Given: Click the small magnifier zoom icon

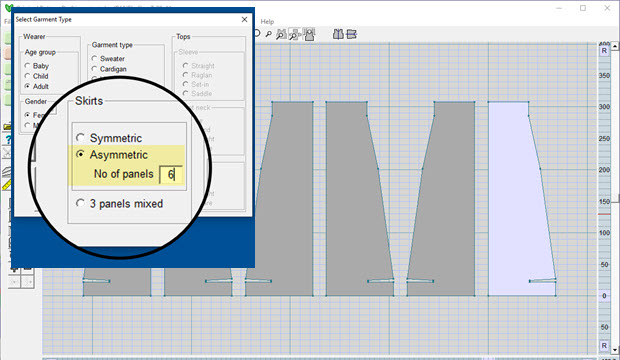Looking at the screenshot, I should coord(268,34).
